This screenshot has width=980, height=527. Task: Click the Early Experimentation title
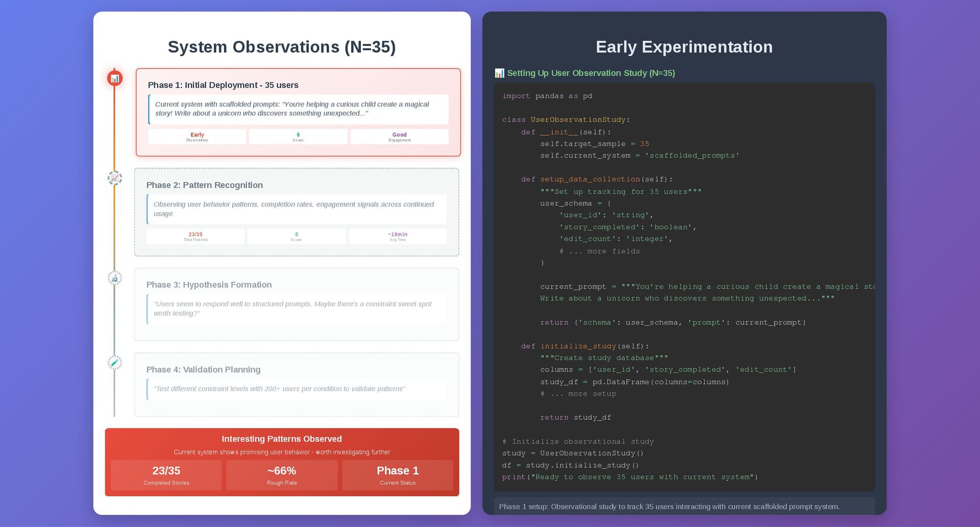click(684, 47)
